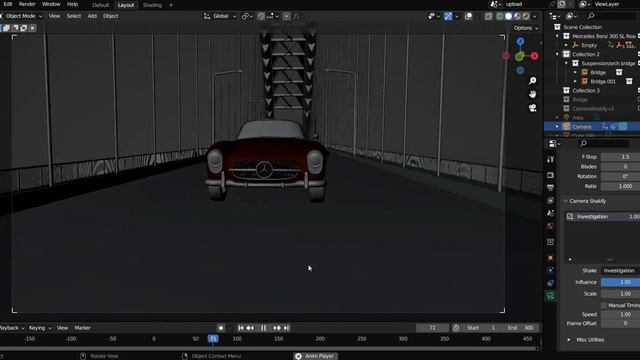Click the red X axis navigation gizmo

click(x=534, y=56)
